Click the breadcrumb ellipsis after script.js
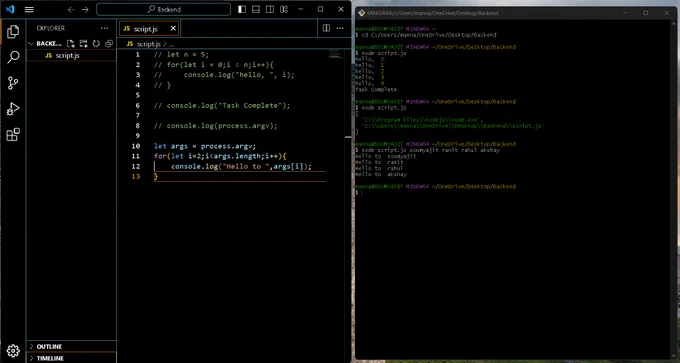This screenshot has width=680, height=363. pyautogui.click(x=171, y=44)
